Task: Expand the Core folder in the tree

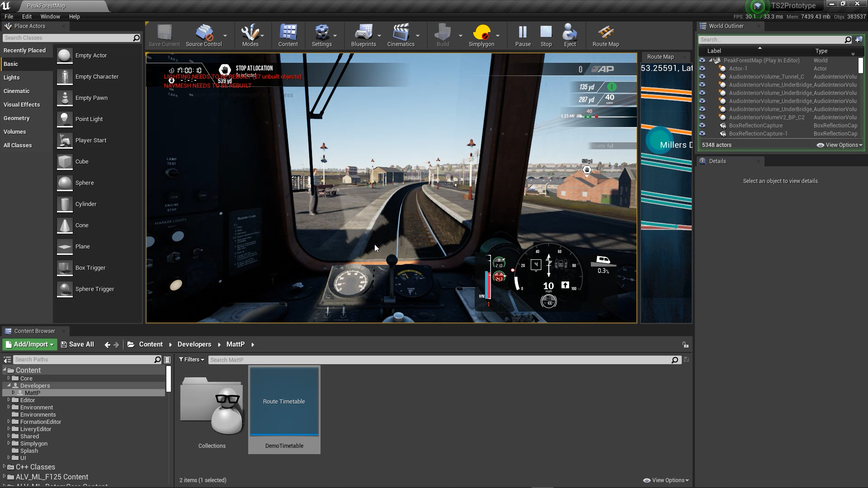Action: pyautogui.click(x=9, y=378)
